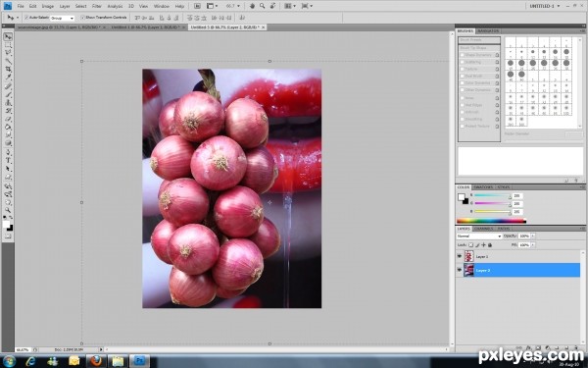Image resolution: width=588 pixels, height=368 pixels.
Task: Enable the Shape Dynamics checkbox
Action: 463,55
